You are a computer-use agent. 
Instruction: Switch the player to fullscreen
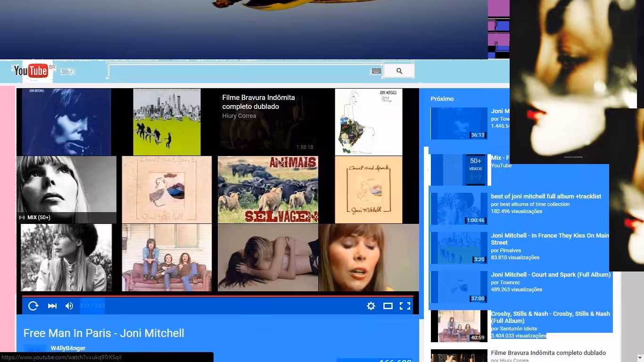[405, 306]
